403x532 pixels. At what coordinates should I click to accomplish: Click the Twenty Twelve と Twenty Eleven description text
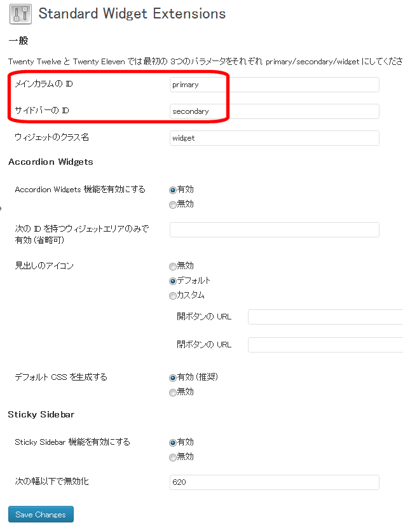pyautogui.click(x=205, y=62)
